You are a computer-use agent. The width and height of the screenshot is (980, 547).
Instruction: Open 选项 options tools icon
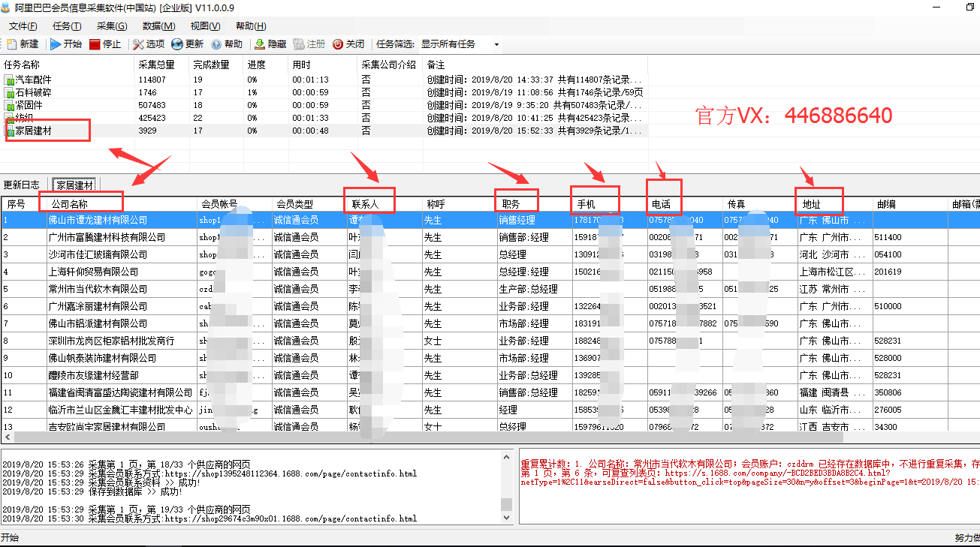pyautogui.click(x=138, y=44)
